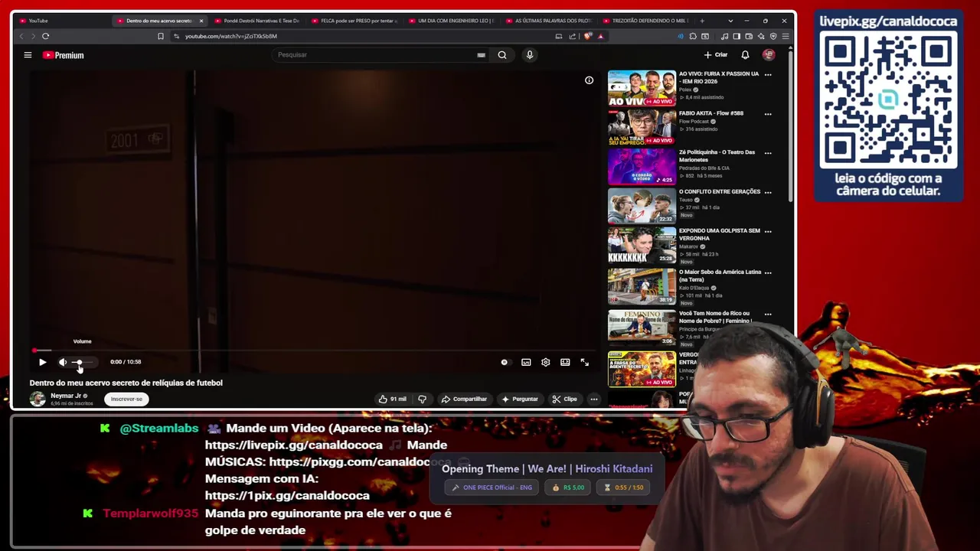The height and width of the screenshot is (551, 980).
Task: Open Você Tem Nome de Rico thumbnail
Action: [642, 328]
